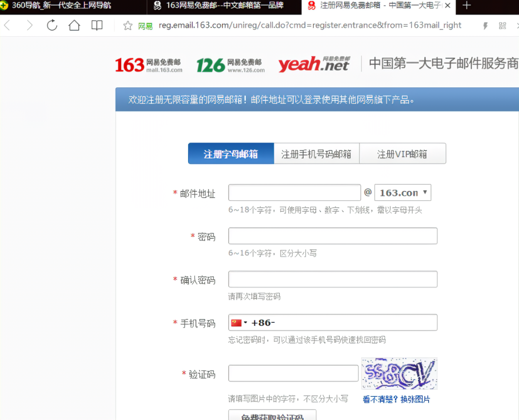Open the browser home page icon
This screenshot has width=519, height=420.
[74, 25]
